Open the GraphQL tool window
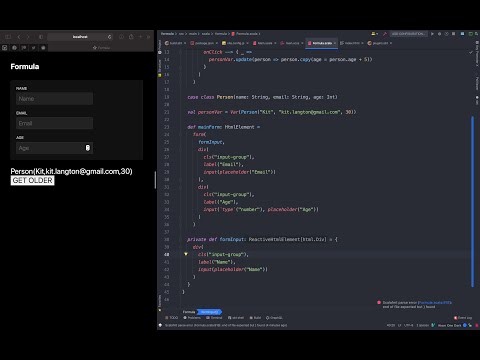The height and width of the screenshot is (360, 480). (x=274, y=318)
